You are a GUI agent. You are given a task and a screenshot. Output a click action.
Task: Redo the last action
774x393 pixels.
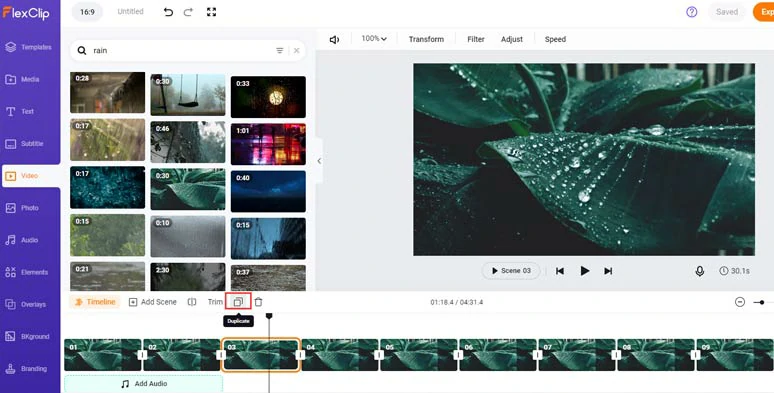click(x=188, y=12)
